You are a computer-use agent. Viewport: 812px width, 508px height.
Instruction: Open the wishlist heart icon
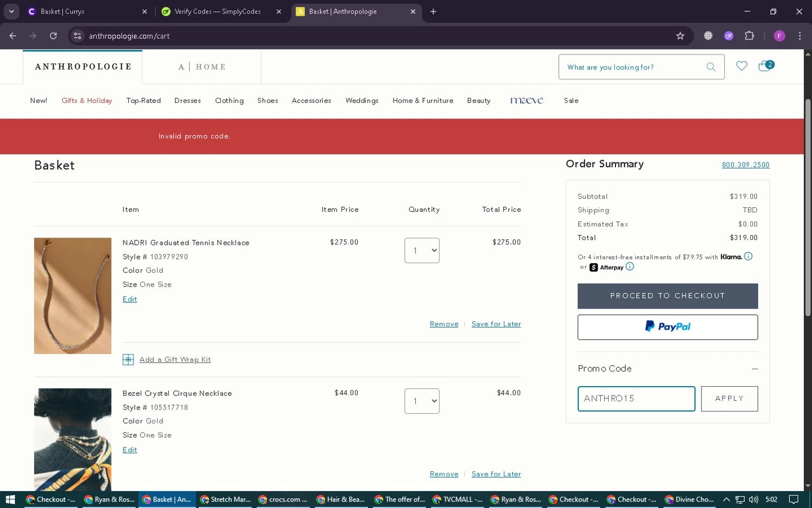(742, 66)
